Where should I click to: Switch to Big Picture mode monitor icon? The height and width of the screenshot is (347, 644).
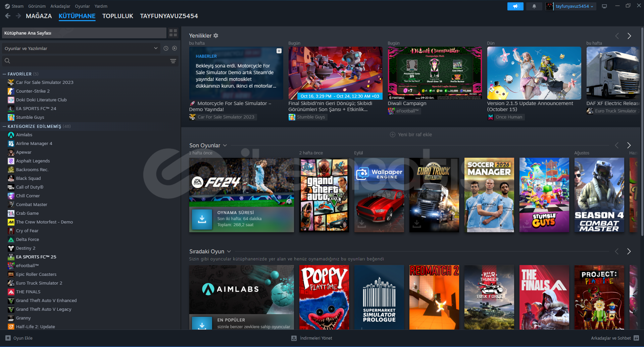click(x=604, y=6)
